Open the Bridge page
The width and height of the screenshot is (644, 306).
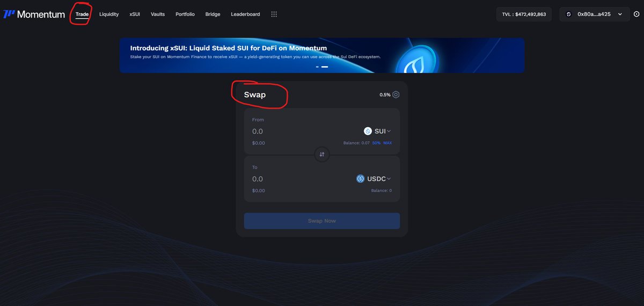coord(213,14)
